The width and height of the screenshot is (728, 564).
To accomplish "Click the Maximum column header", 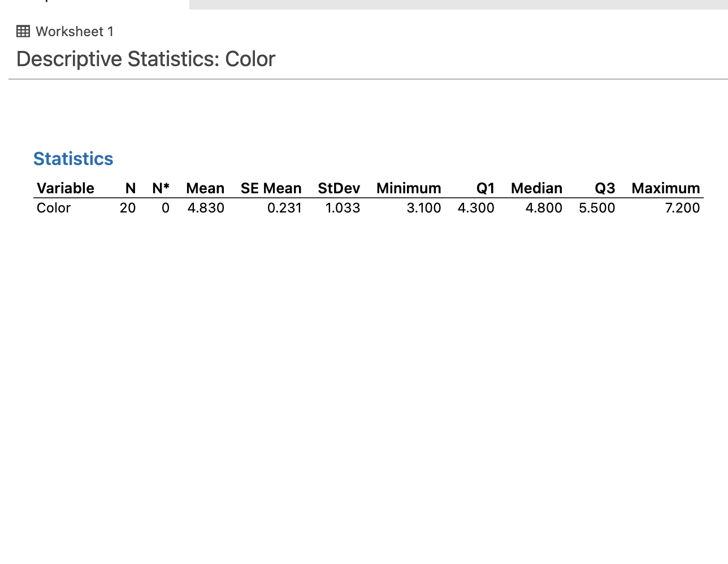I will pos(665,188).
